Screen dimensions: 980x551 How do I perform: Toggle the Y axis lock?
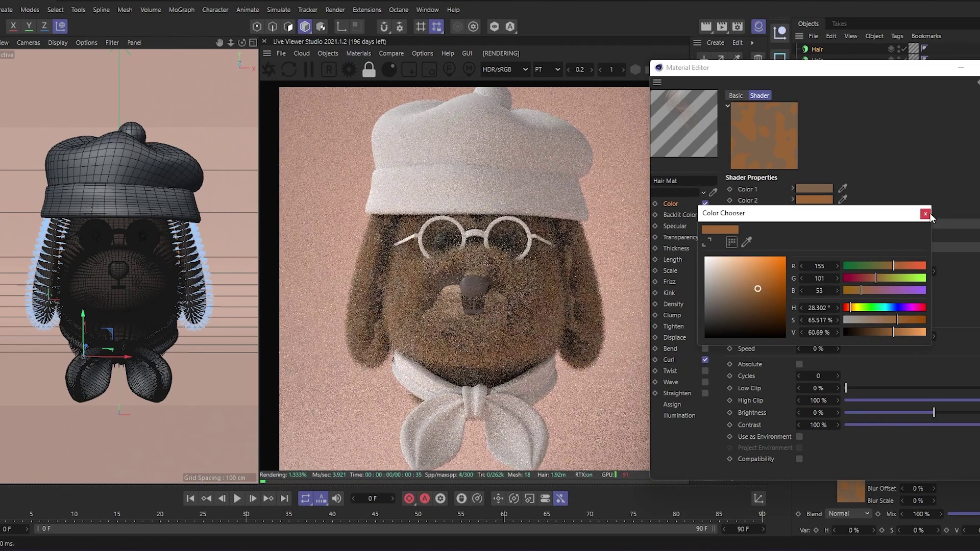point(29,26)
